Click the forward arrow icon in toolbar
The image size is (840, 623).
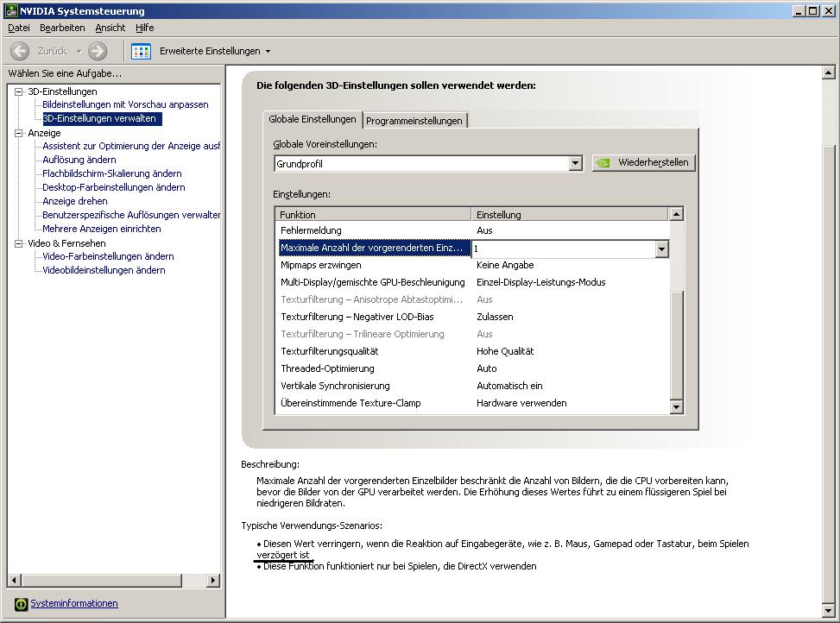(98, 51)
